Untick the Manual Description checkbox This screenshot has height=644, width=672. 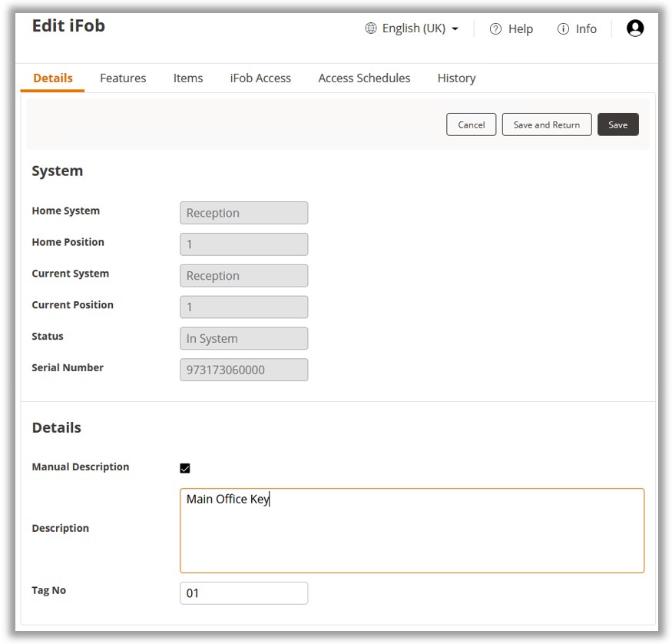pyautogui.click(x=185, y=468)
